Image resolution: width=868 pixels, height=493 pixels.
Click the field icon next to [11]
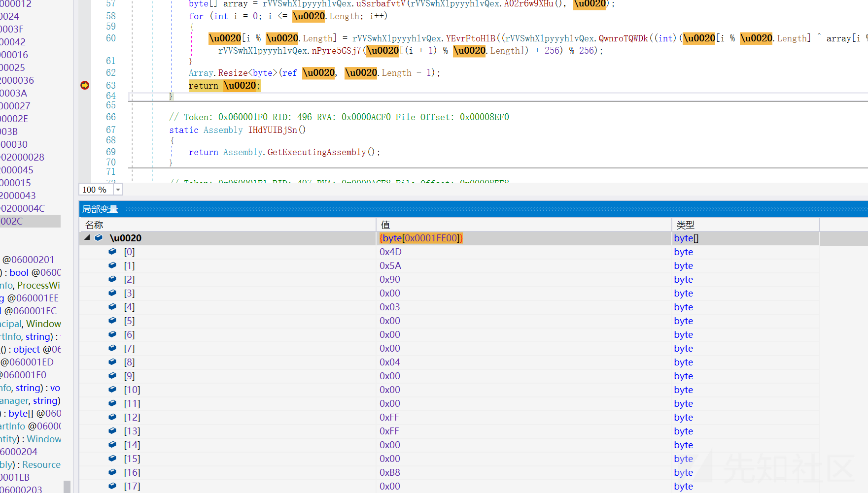112,403
